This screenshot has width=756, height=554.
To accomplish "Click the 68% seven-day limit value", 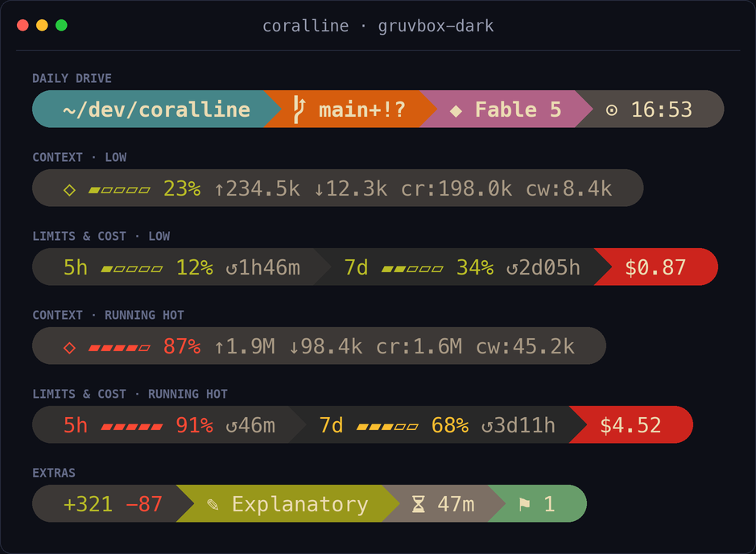I will pyautogui.click(x=450, y=425).
